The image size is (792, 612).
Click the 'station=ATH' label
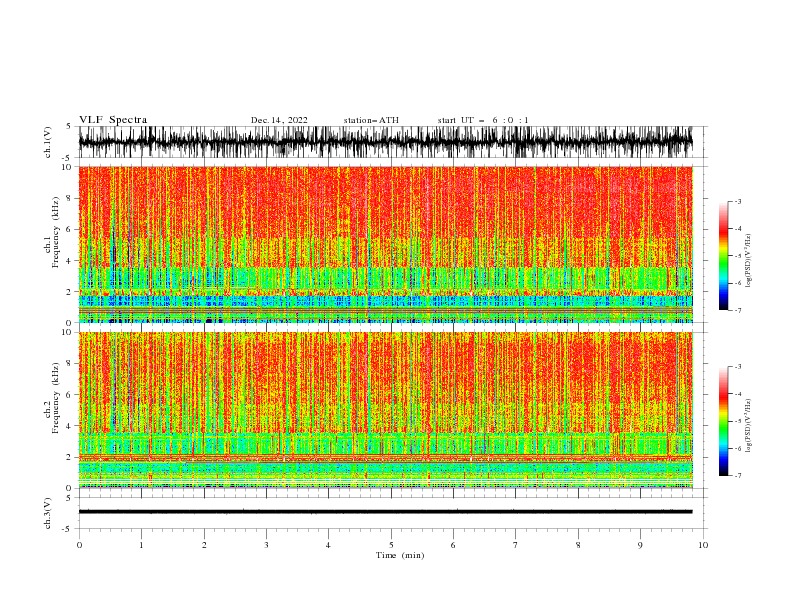(371, 120)
